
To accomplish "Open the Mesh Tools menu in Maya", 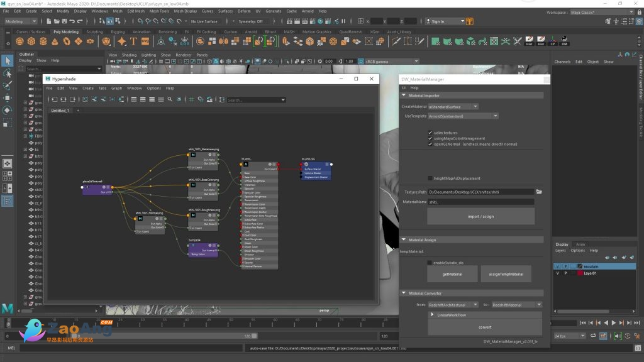I will 159,11.
